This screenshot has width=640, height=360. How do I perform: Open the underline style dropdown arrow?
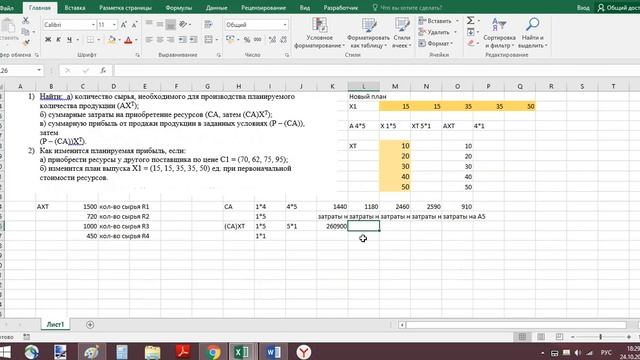(x=78, y=40)
